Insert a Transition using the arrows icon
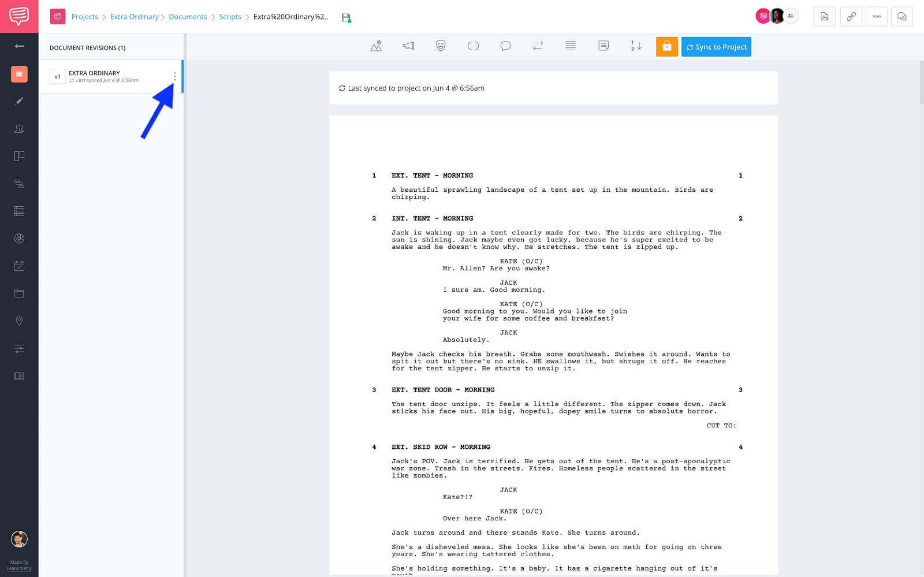 click(x=538, y=46)
